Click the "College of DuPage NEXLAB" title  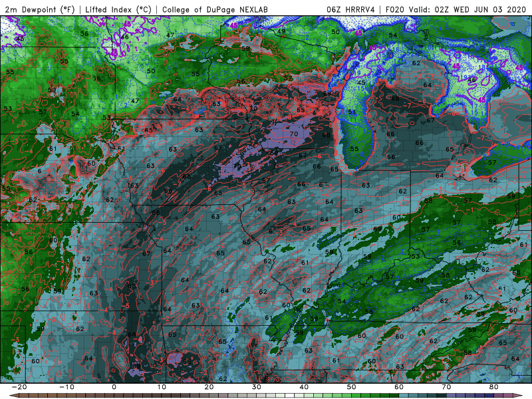tap(215, 10)
